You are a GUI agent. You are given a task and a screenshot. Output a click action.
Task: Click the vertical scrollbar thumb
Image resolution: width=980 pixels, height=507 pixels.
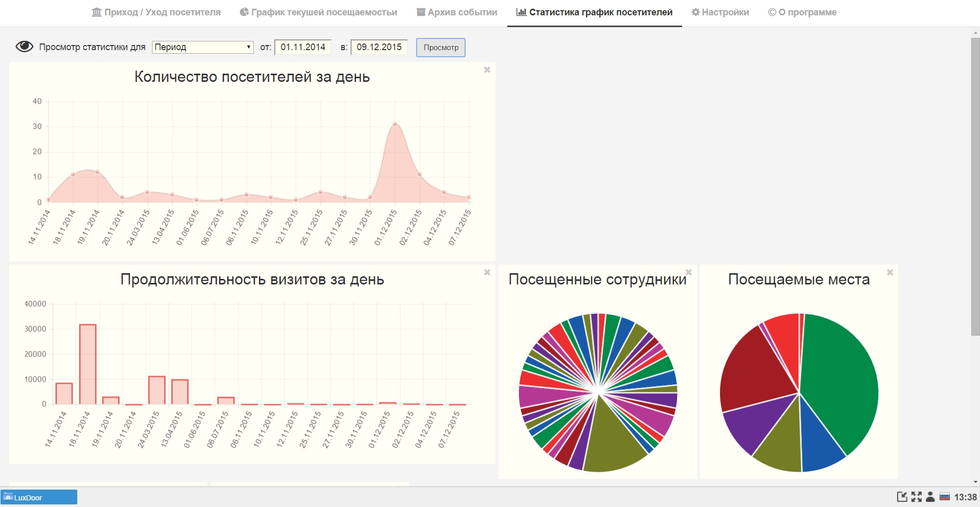(975, 187)
